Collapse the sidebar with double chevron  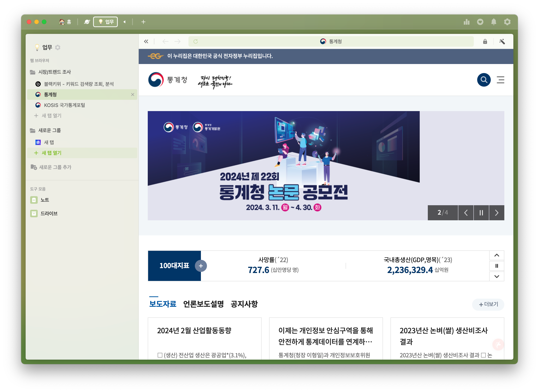click(x=146, y=42)
